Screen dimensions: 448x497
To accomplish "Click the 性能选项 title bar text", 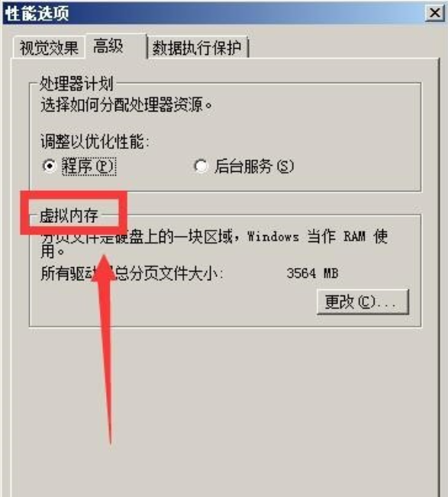I will 37,13.
